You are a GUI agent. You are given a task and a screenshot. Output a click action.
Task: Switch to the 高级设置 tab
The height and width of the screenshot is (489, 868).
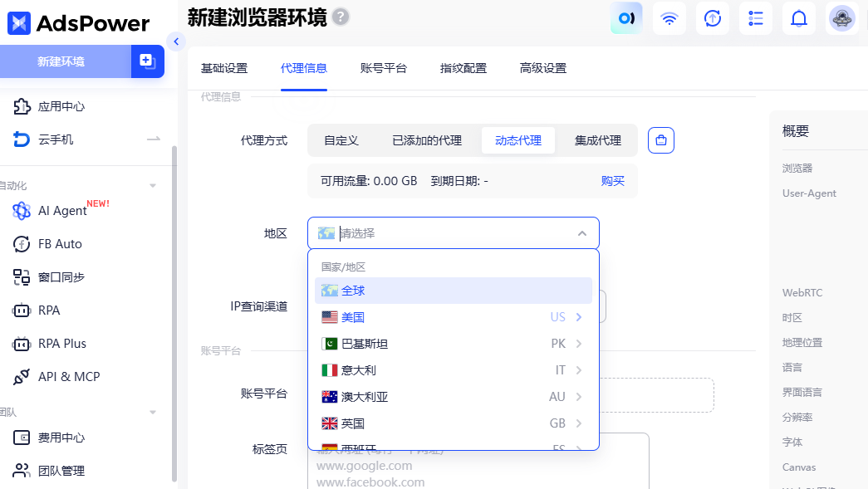tap(543, 68)
